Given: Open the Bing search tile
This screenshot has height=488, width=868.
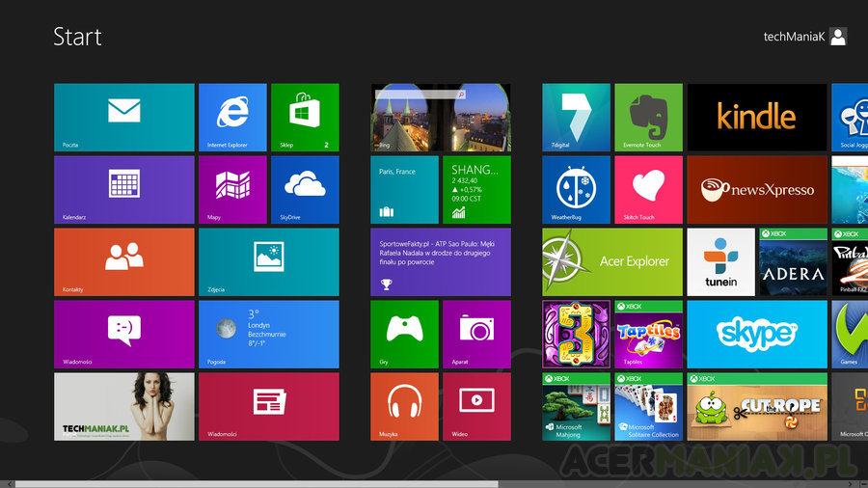Looking at the screenshot, I should click(x=441, y=118).
